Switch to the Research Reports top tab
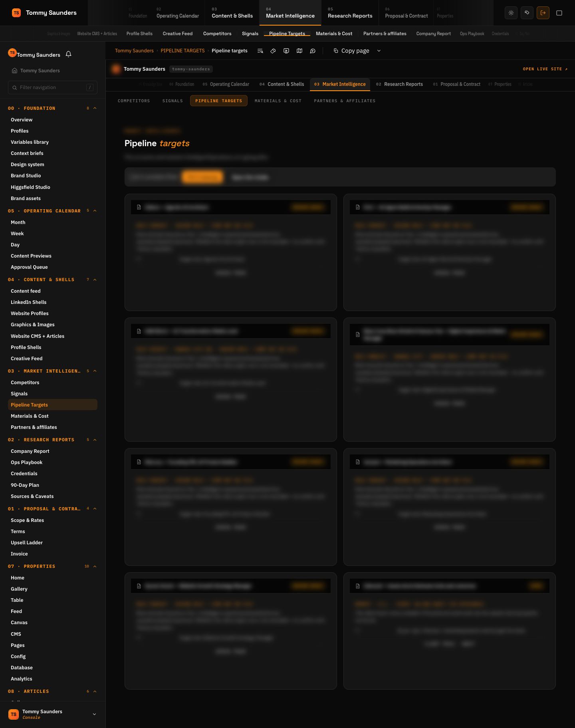The height and width of the screenshot is (728, 575). (350, 13)
